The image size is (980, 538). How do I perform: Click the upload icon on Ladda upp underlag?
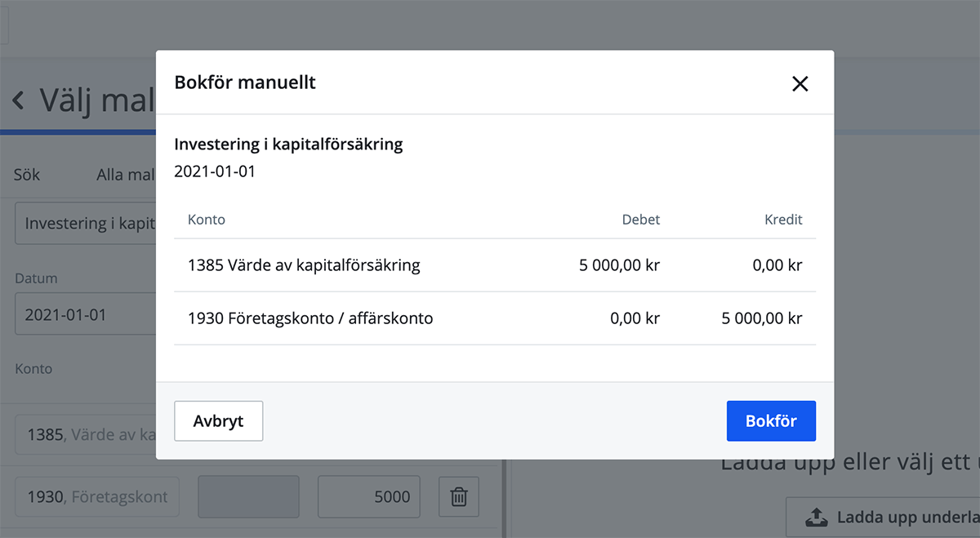[x=816, y=517]
